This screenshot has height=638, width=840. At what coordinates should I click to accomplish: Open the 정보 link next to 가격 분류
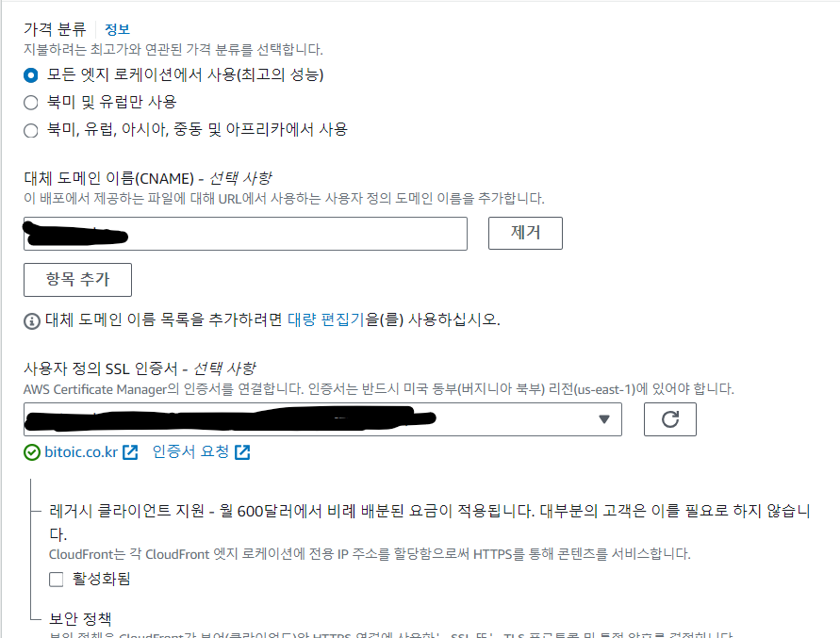pyautogui.click(x=117, y=29)
